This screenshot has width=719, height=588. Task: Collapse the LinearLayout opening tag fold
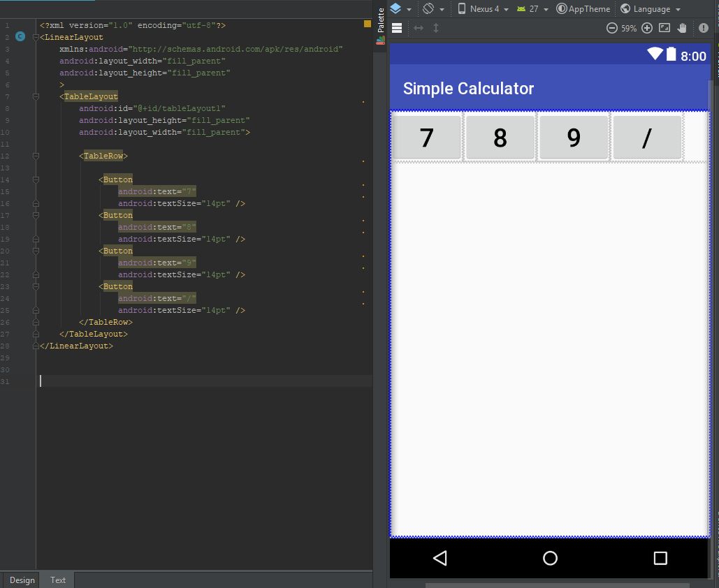(x=36, y=37)
